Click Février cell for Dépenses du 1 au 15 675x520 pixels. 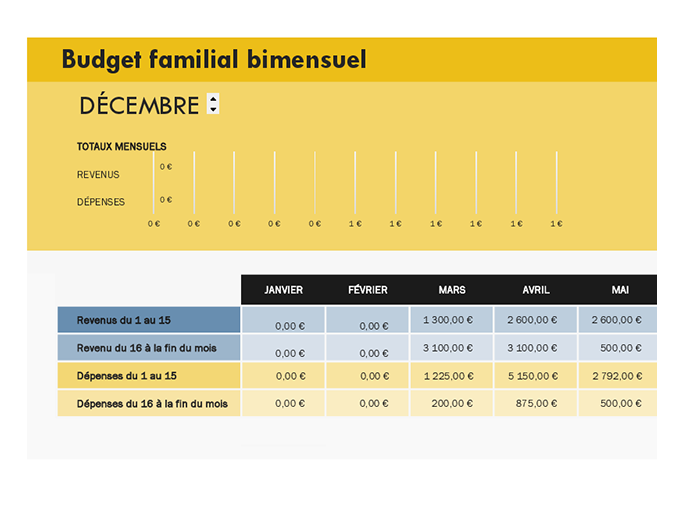pos(367,376)
